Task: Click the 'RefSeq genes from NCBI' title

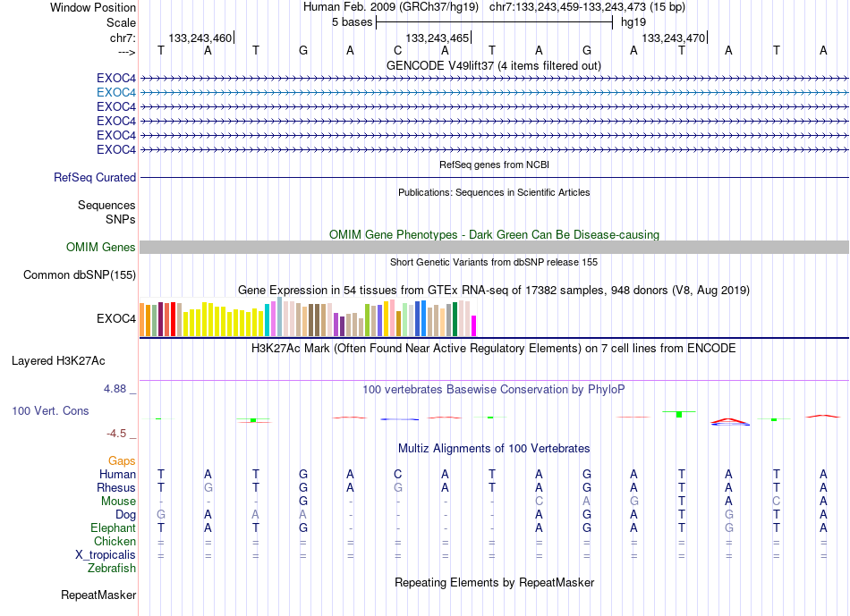Action: [494, 165]
